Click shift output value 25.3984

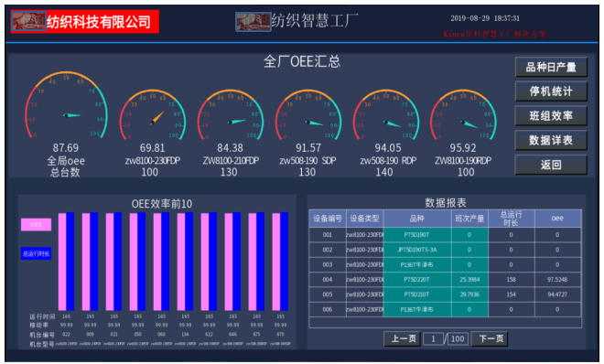pos(469,280)
